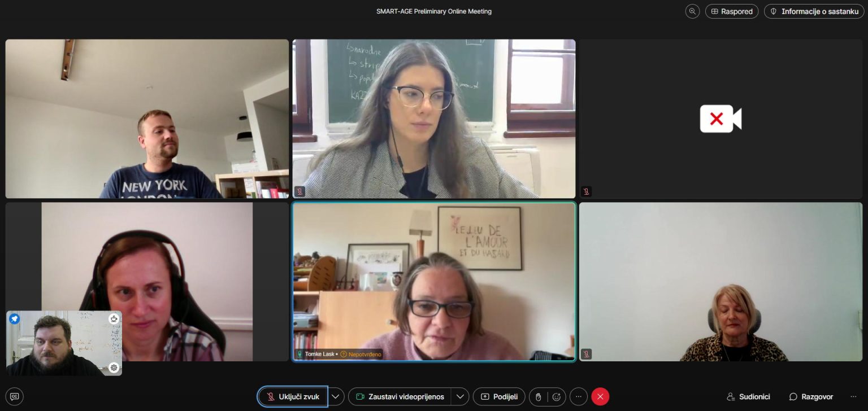The image size is (868, 411).
Task: Toggle closed captions with the CC button
Action: tap(15, 396)
